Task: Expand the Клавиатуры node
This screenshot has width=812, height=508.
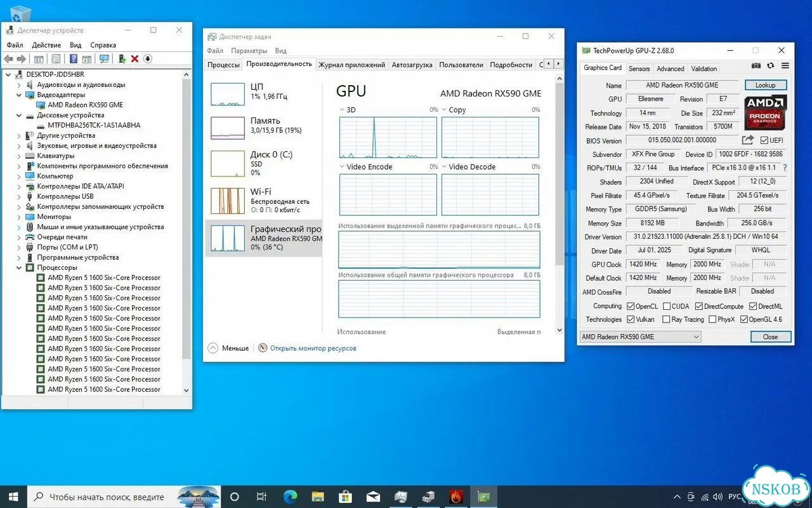Action: (x=18, y=156)
